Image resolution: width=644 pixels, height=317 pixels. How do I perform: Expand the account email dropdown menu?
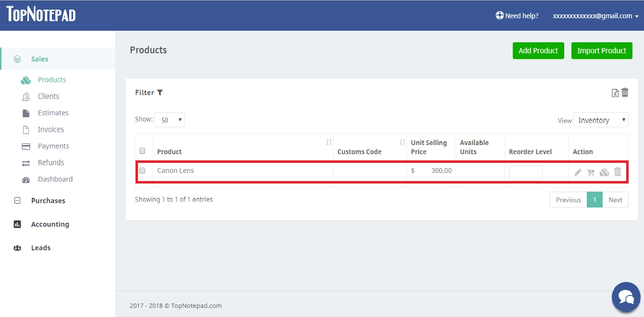[595, 16]
